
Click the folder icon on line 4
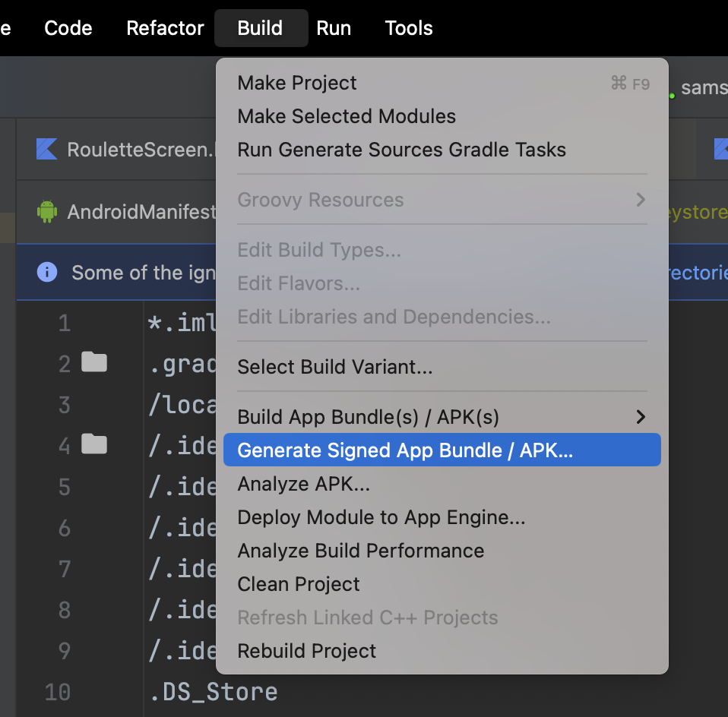click(x=94, y=444)
